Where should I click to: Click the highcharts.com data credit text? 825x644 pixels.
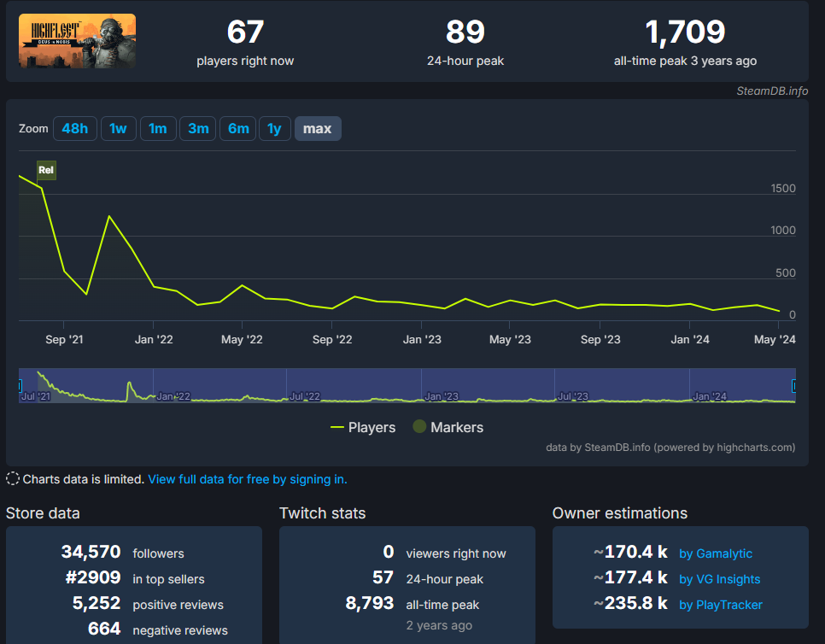[670, 447]
